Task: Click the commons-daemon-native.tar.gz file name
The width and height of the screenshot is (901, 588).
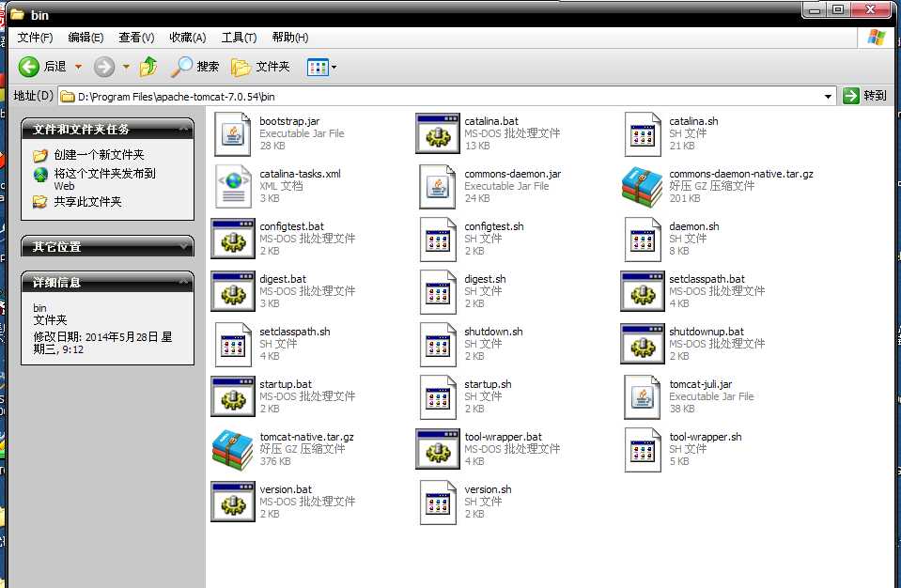Action: [x=741, y=174]
